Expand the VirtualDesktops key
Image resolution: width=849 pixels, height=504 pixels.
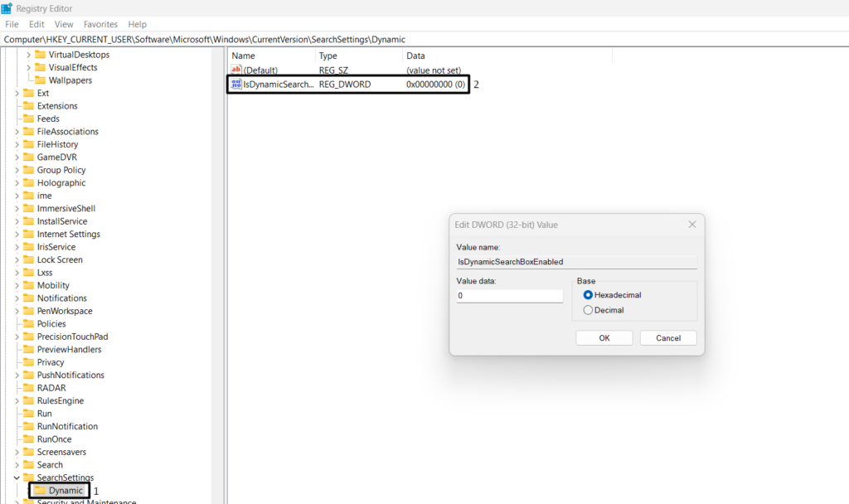tap(28, 55)
